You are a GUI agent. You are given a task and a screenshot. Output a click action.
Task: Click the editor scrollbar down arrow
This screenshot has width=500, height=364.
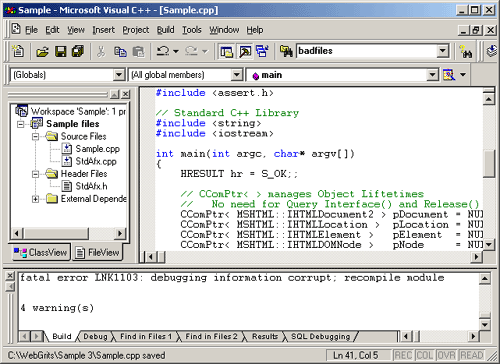click(x=489, y=244)
